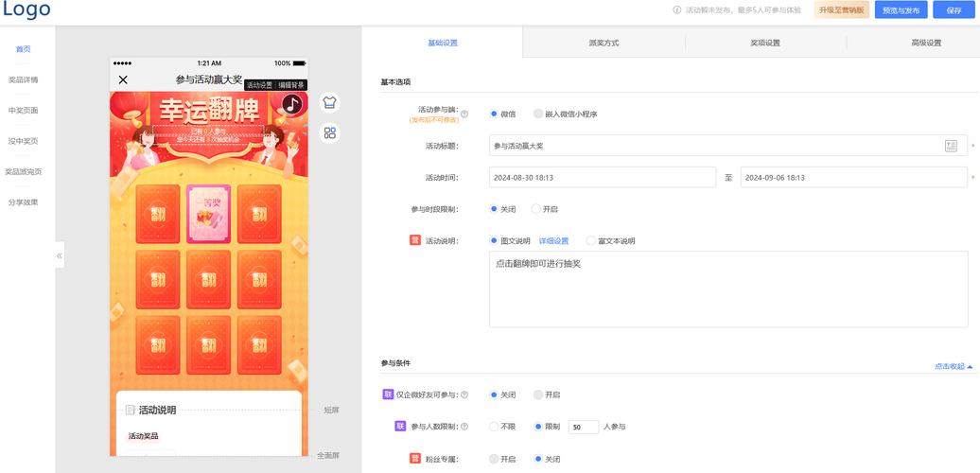The width and height of the screenshot is (980, 473).
Task: Switch to the 奖项设置 tab
Action: (765, 44)
